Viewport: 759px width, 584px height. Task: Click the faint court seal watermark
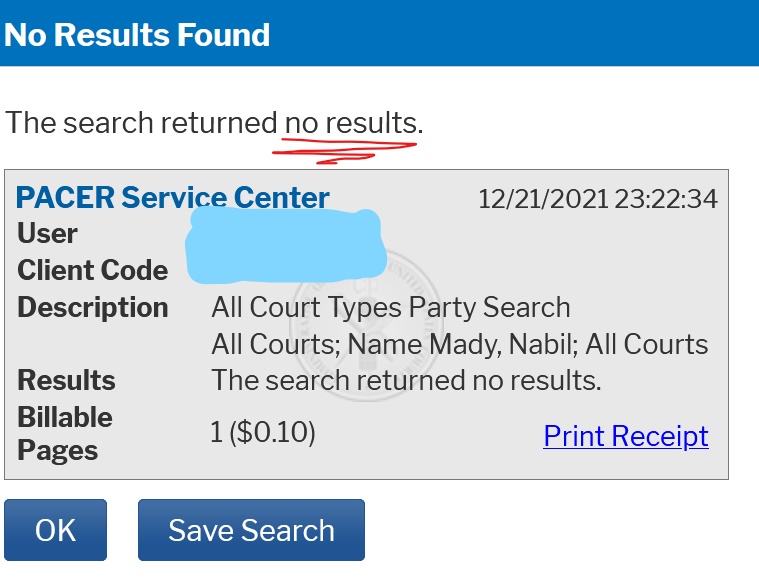[366, 325]
